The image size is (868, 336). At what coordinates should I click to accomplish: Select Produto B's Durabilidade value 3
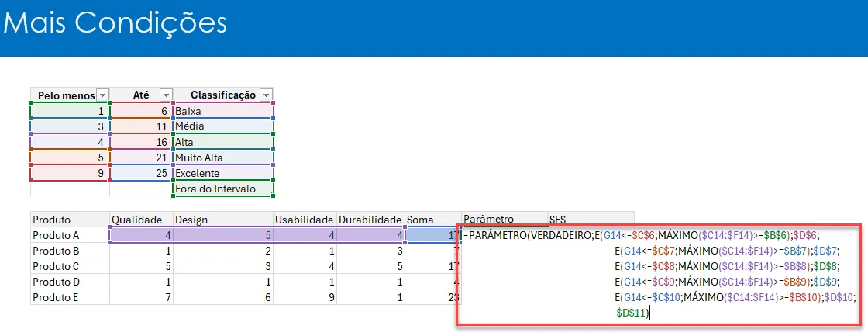click(371, 251)
